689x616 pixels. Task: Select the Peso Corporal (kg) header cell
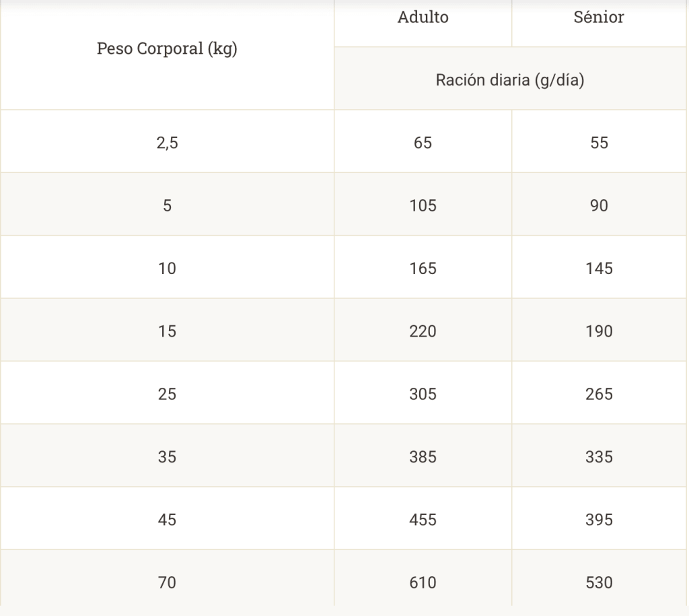tap(167, 48)
